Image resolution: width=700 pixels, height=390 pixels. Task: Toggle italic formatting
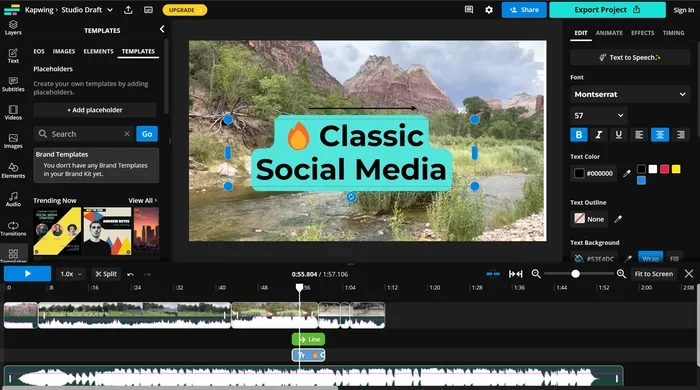coord(599,134)
